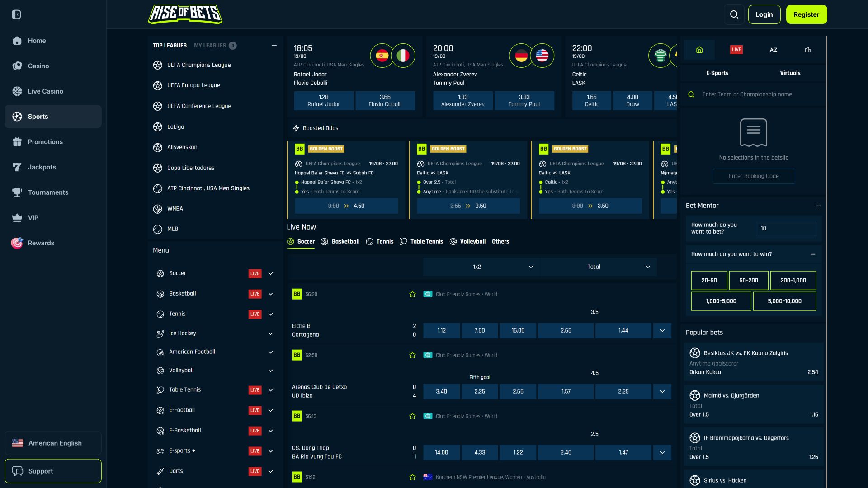Screen dimensions: 868x488
Task: Switch to Basketball live events
Action: (x=340, y=242)
